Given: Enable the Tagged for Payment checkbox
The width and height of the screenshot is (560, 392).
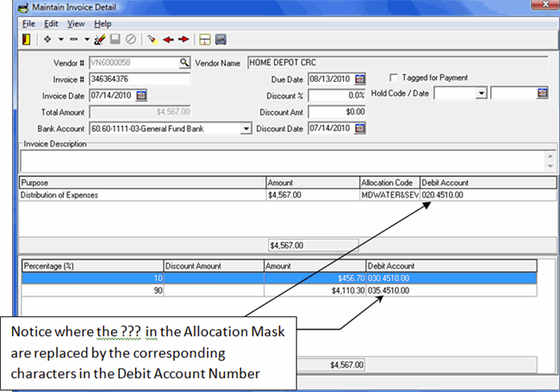Looking at the screenshot, I should (395, 78).
